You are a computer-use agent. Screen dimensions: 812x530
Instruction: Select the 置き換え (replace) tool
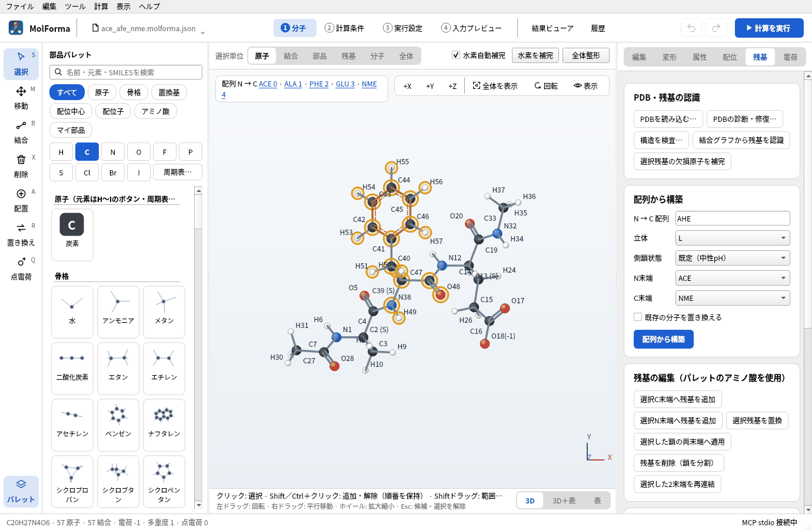pyautogui.click(x=21, y=234)
